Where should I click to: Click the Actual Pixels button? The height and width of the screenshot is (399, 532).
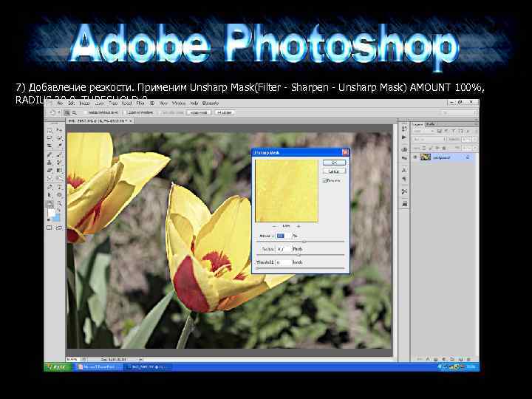point(199,112)
